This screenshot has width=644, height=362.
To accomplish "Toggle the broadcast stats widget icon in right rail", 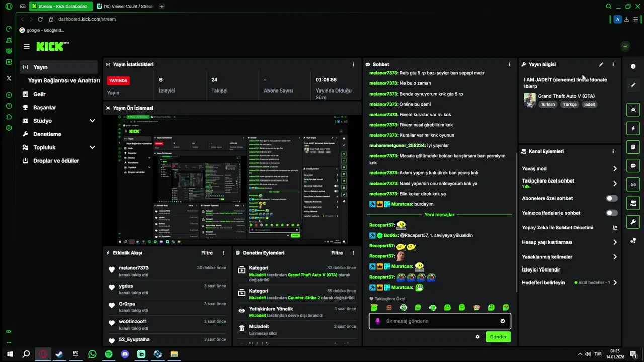I will pyautogui.click(x=633, y=185).
